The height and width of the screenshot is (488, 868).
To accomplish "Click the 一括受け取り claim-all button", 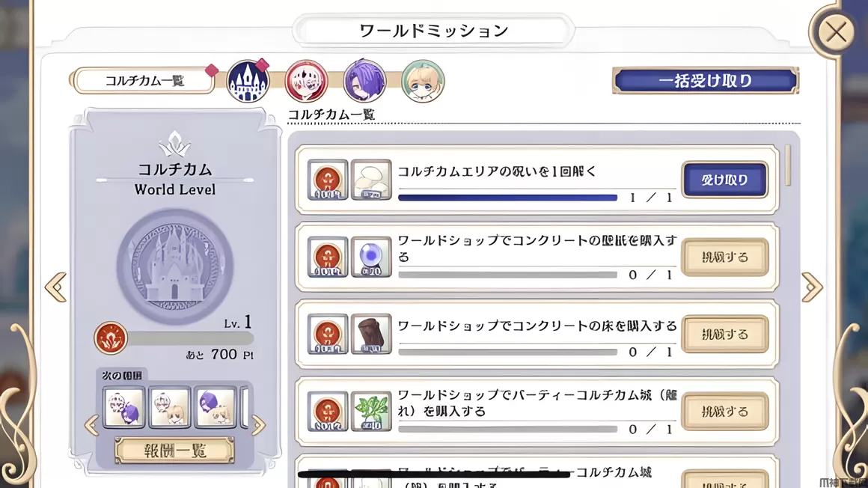I will tap(705, 81).
